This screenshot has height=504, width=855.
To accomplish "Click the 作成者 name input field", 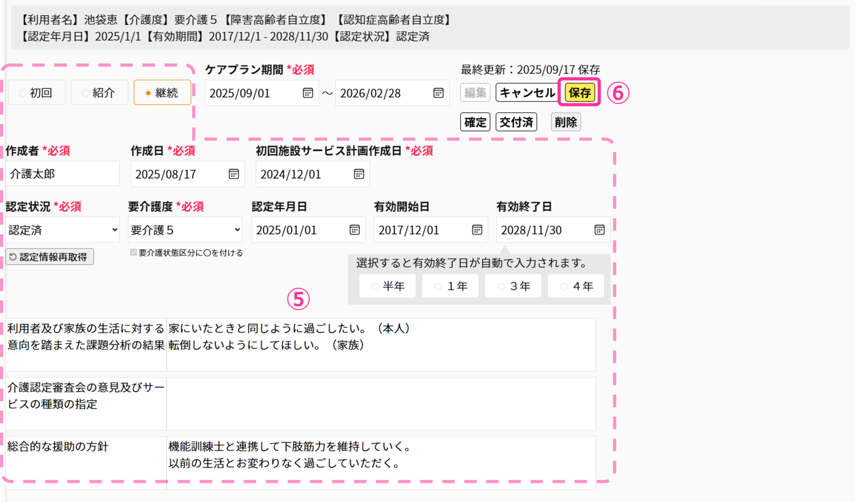I will pyautogui.click(x=62, y=174).
